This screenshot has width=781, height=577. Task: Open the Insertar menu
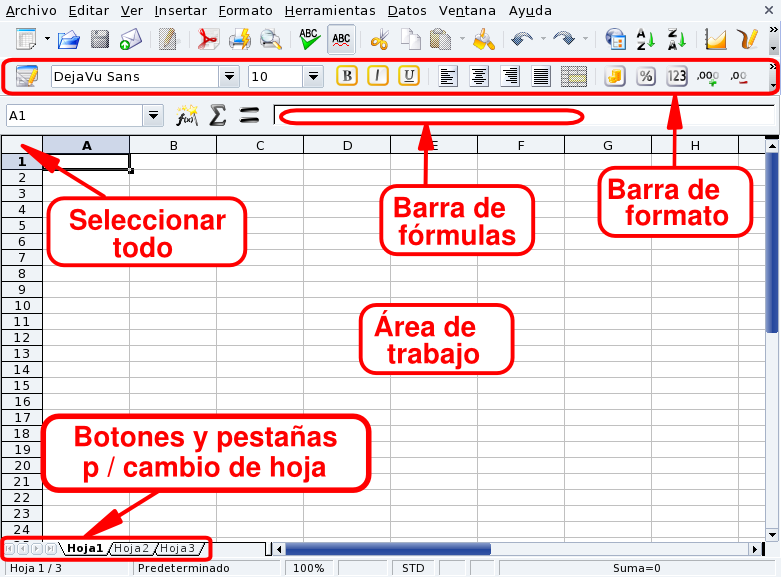pyautogui.click(x=180, y=10)
